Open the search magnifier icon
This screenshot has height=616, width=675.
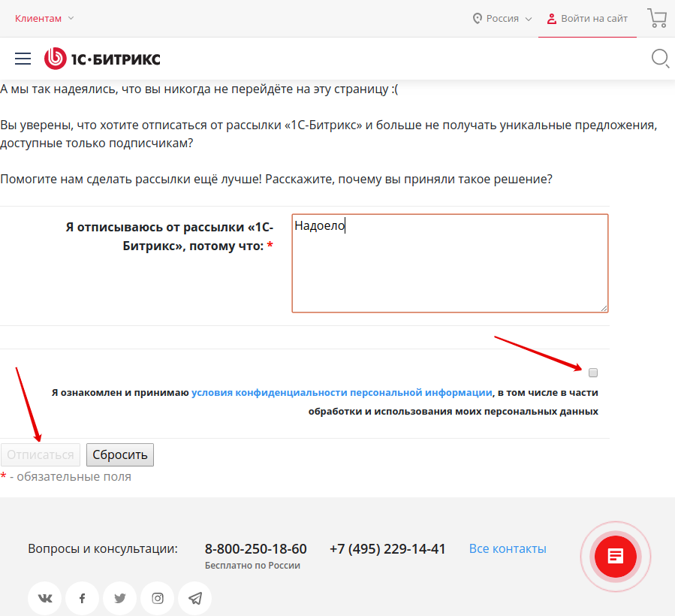point(660,59)
